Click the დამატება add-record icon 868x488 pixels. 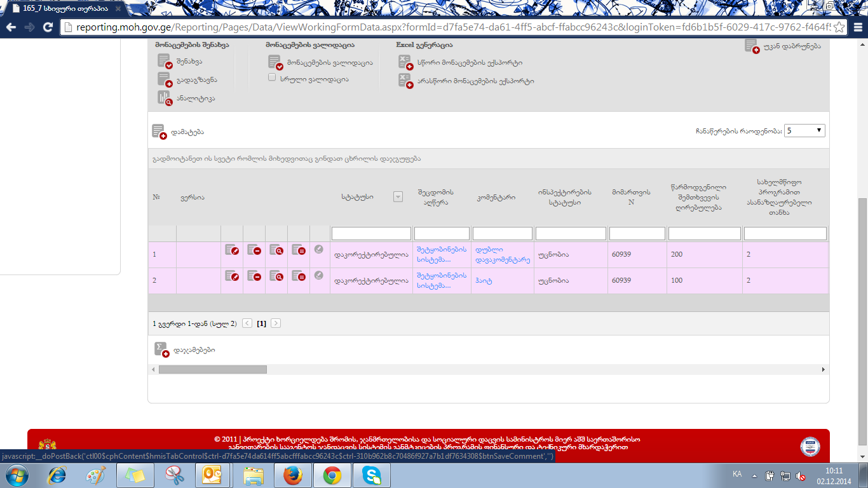pyautogui.click(x=159, y=132)
